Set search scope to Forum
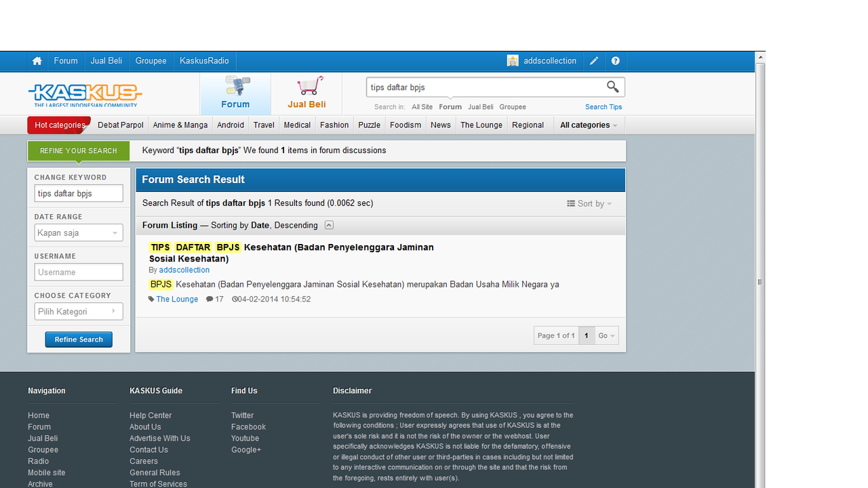 (450, 107)
